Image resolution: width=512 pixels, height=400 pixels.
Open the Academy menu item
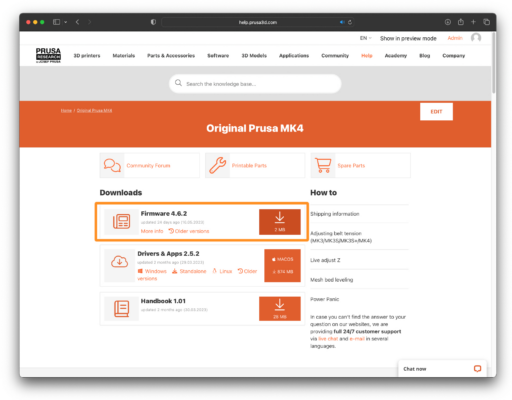(x=396, y=56)
